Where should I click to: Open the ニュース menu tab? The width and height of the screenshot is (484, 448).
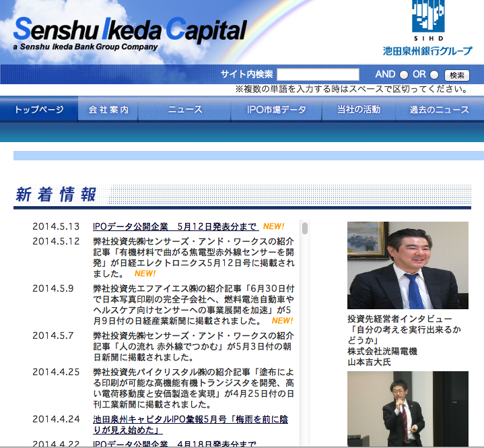coord(184,109)
